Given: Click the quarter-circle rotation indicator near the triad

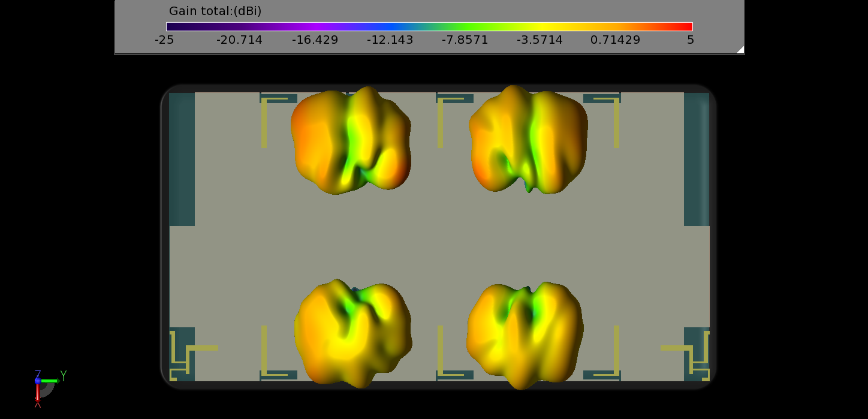Looking at the screenshot, I should click(46, 390).
